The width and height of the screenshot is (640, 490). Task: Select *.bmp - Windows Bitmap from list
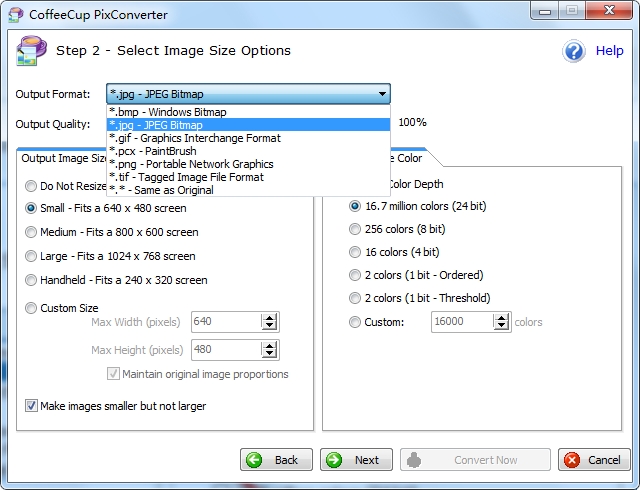pos(167,112)
